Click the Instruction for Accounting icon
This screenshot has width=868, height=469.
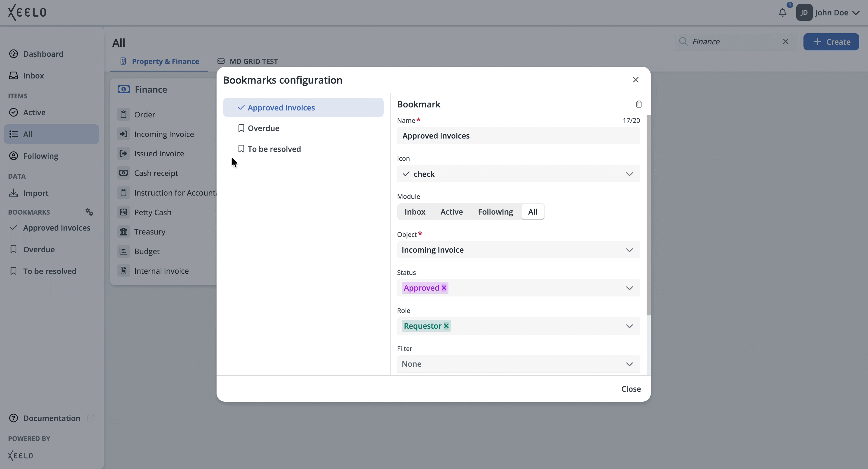[123, 193]
